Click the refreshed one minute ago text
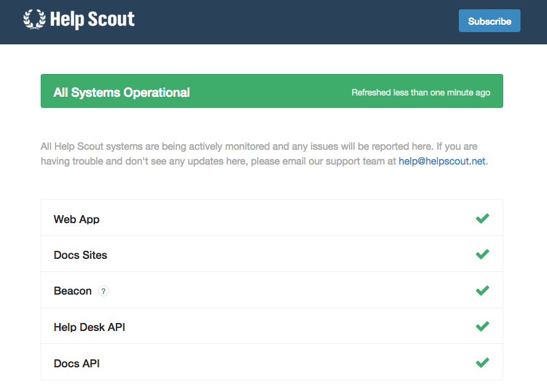547x392 pixels. click(x=421, y=92)
